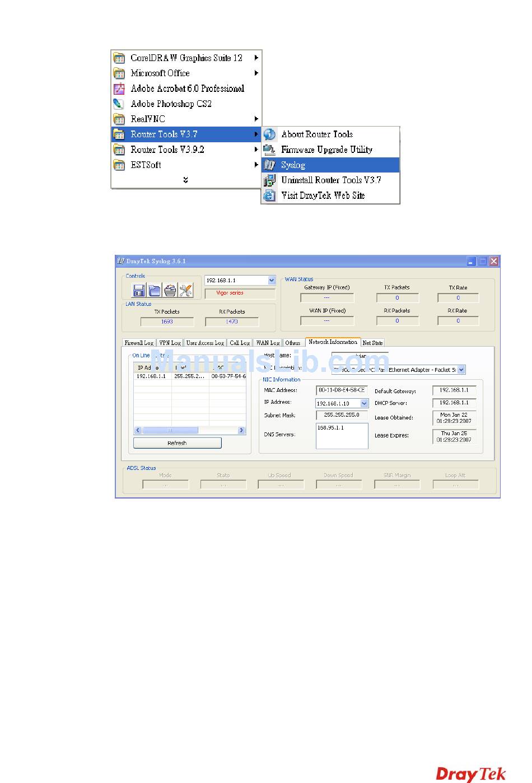Click the WAN IP (Fixed) value field
Screen dimensions: 532x783
point(327,321)
